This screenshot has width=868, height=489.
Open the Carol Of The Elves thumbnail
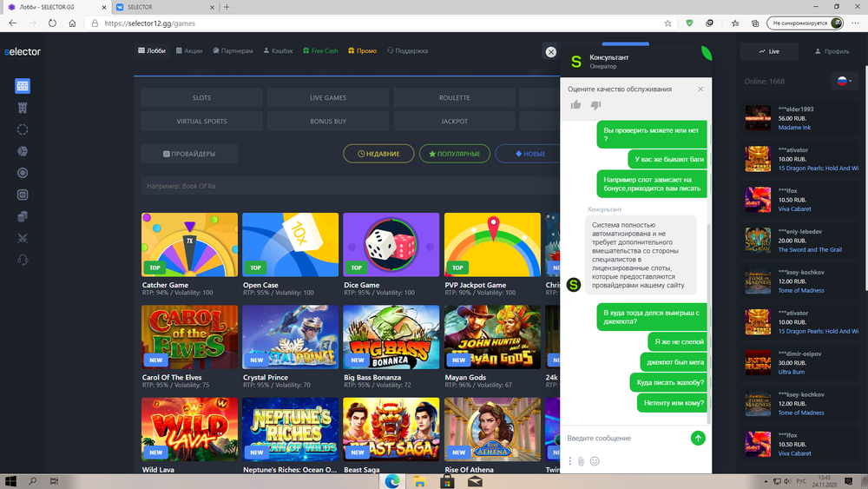tap(189, 337)
